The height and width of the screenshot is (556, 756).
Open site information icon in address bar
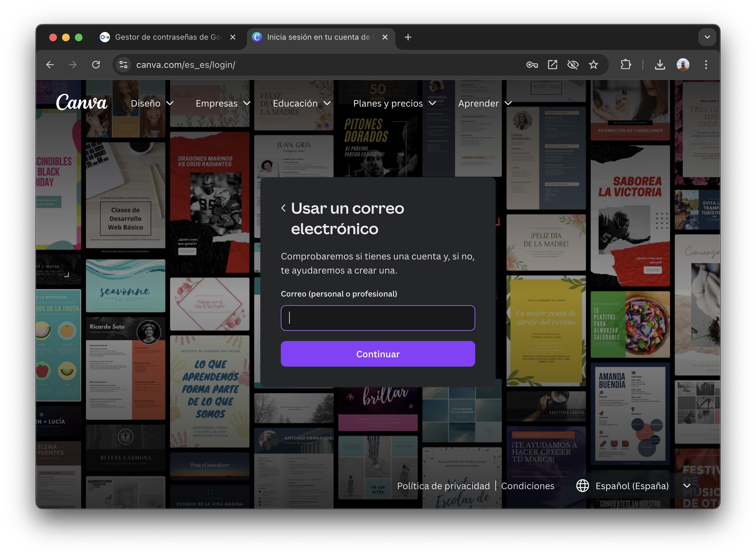coord(123,65)
